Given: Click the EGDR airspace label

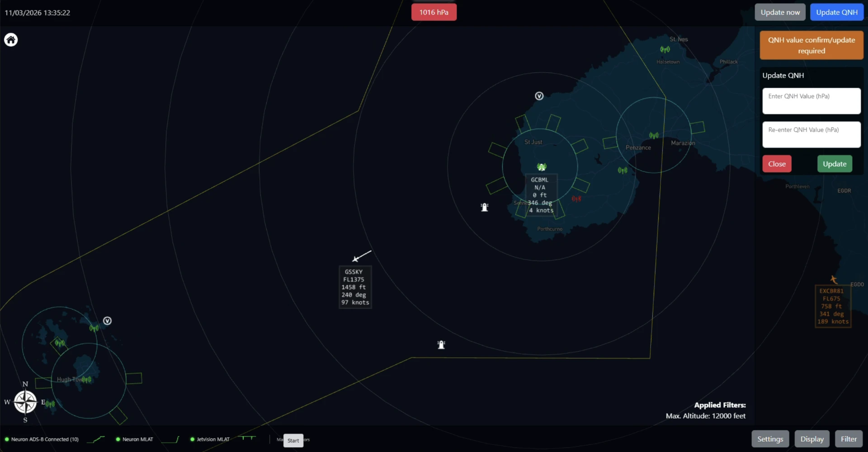Looking at the screenshot, I should click(x=844, y=191).
